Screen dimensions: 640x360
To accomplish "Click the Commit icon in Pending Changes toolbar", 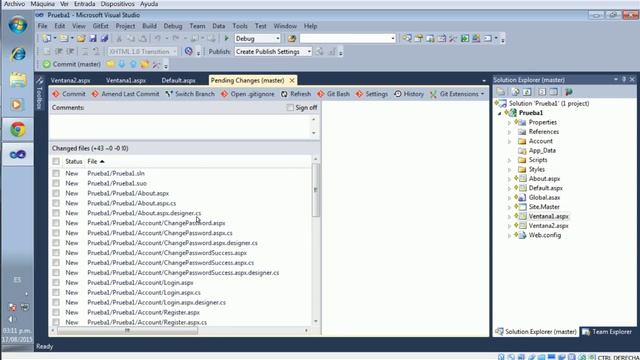I will [x=56, y=94].
